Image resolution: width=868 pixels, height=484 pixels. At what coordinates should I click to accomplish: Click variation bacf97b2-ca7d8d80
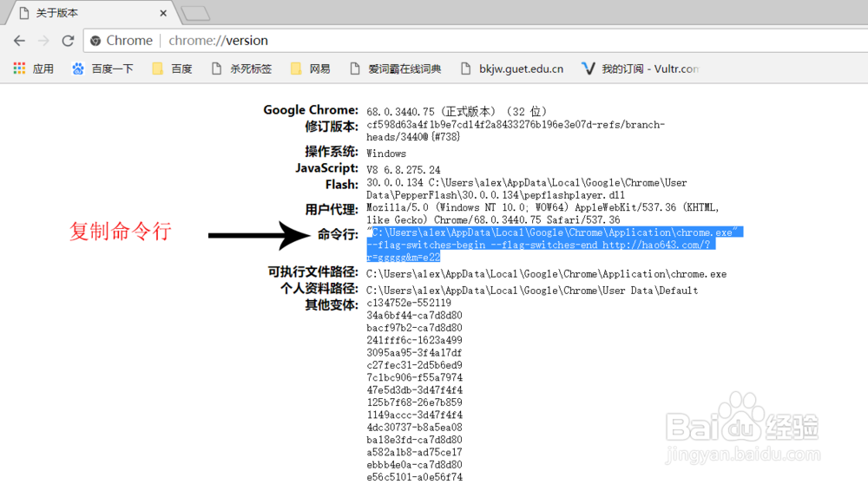[414, 328]
